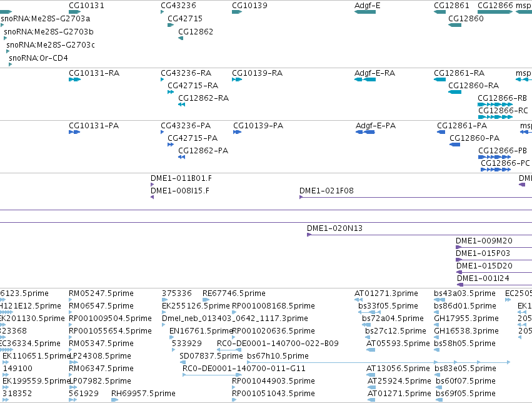Click the bs69f05.5prime EST label
532x403 pixels.
tap(466, 394)
